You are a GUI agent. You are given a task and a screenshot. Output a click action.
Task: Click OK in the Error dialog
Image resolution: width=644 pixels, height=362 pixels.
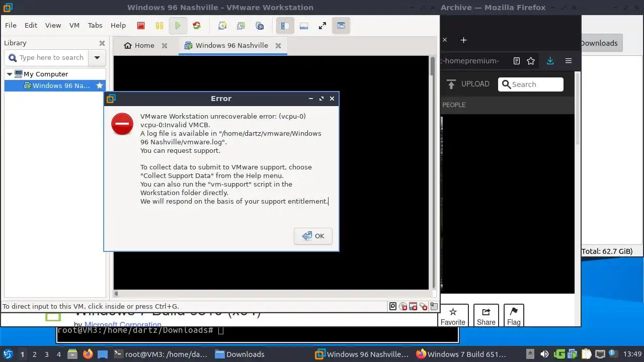coord(313,236)
